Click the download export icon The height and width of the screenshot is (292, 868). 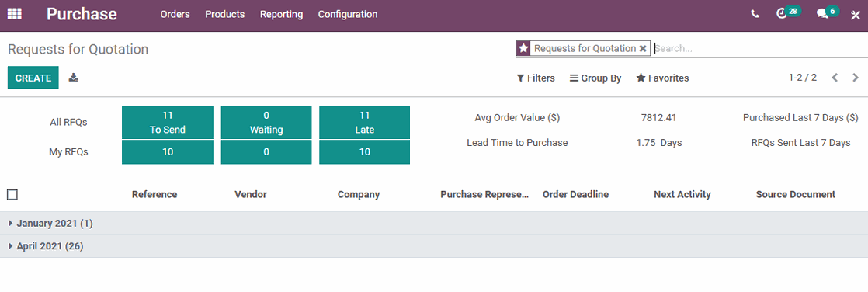click(73, 78)
